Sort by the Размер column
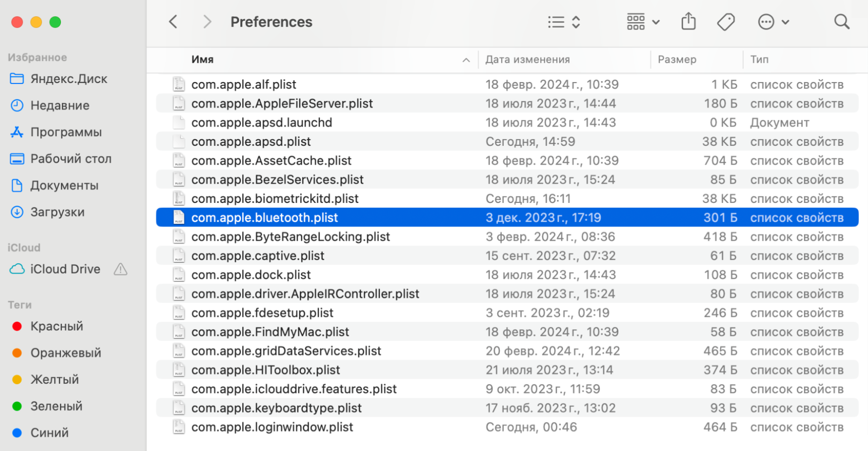 677,59
